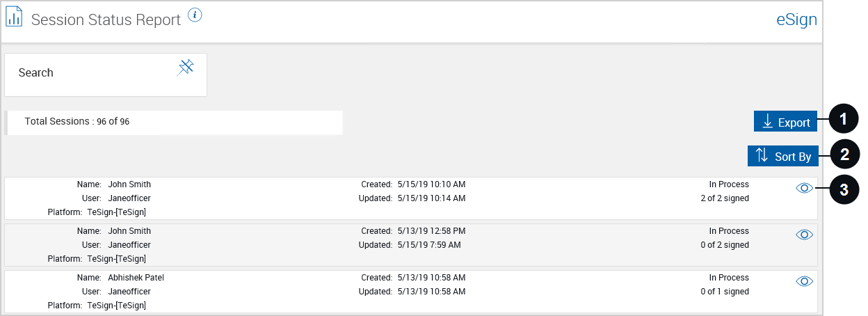Image resolution: width=868 pixels, height=316 pixels.
Task: Select the Abhishek Patel session row
Action: tap(411, 291)
